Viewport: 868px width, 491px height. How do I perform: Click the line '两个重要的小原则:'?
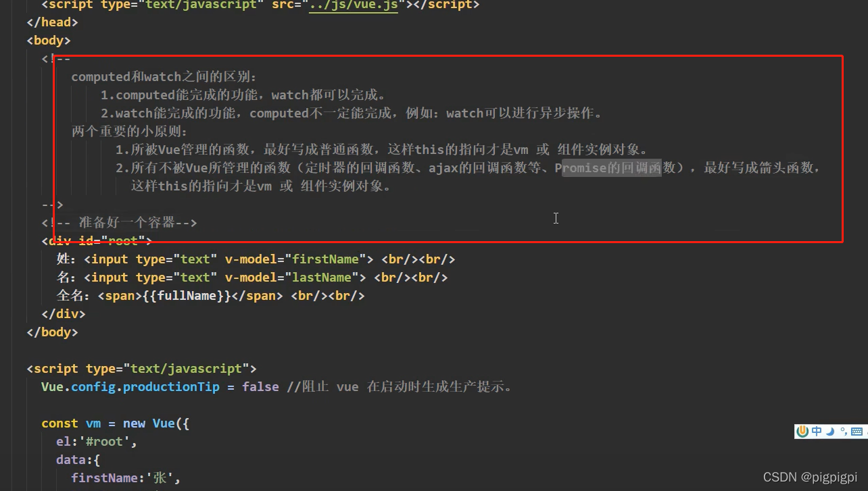coord(130,132)
